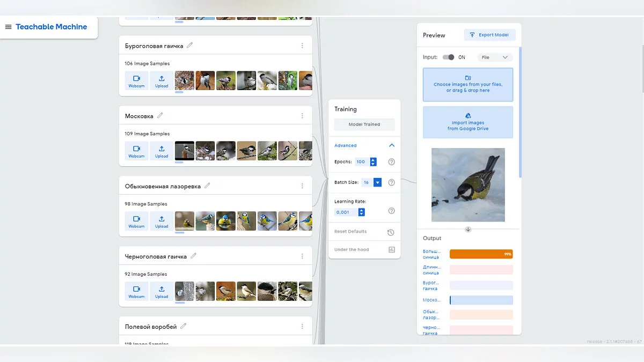Click the great tit preview image
This screenshot has width=644, height=362.
pos(468,185)
